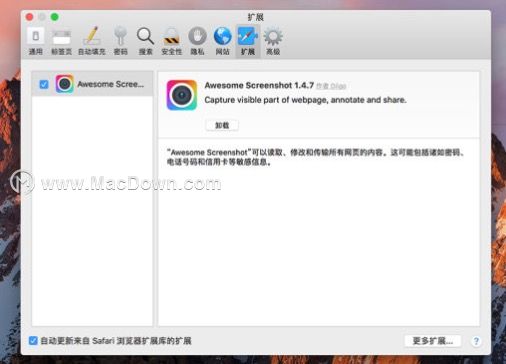Click the "Capture visible part of webpage" description
Viewport: 506px width, 364px height.
tap(305, 100)
